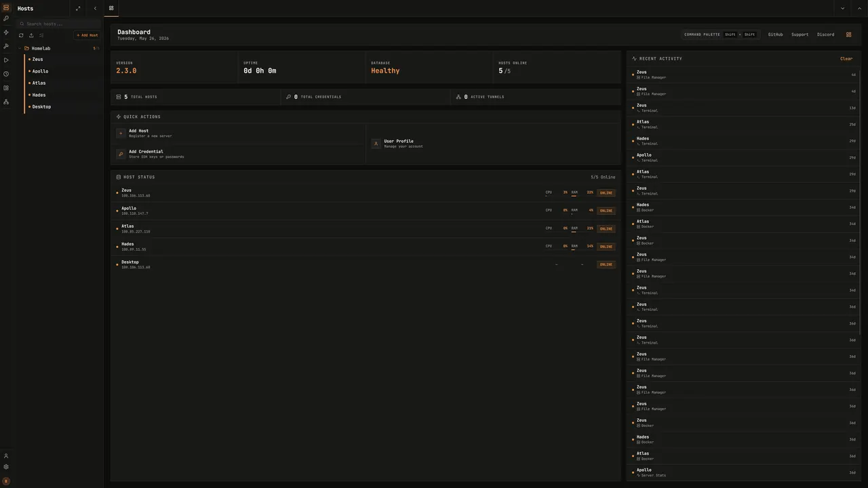Open the clock history icon in the left rail
868x488 pixels.
[x=6, y=74]
